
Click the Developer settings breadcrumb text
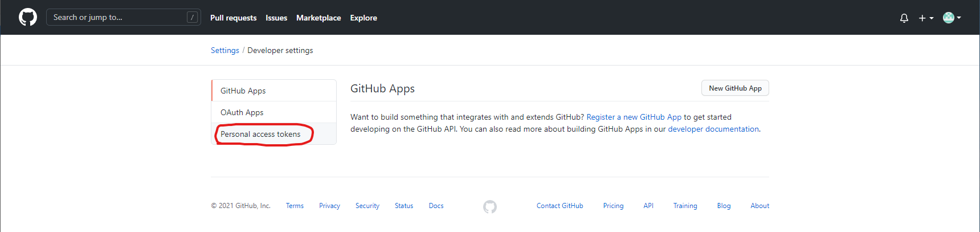coord(280,50)
